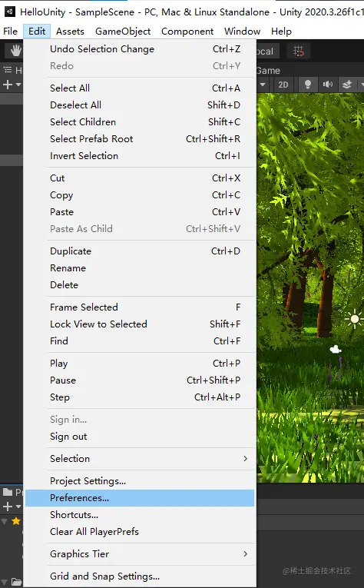Viewport: 364px width, 588px height.
Task: Open Project panel create plus dropdown
Action: click(12, 507)
